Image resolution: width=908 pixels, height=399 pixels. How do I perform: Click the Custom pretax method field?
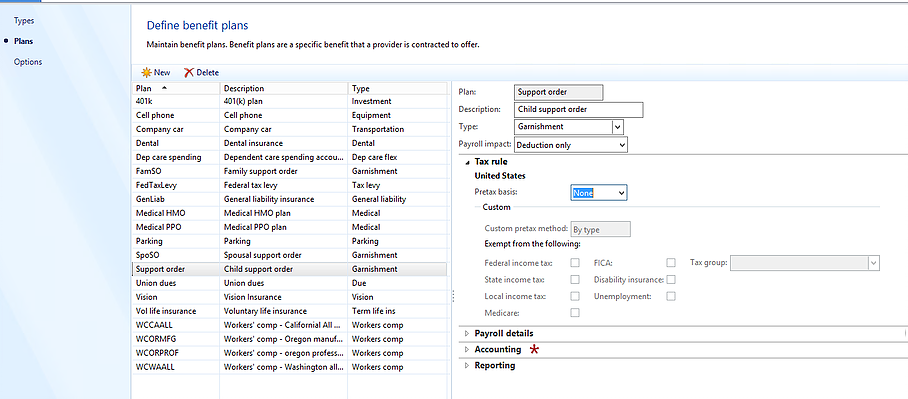click(601, 229)
